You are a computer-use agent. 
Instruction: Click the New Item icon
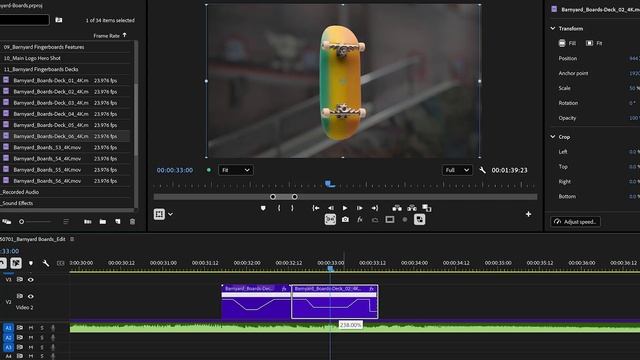tap(118, 222)
